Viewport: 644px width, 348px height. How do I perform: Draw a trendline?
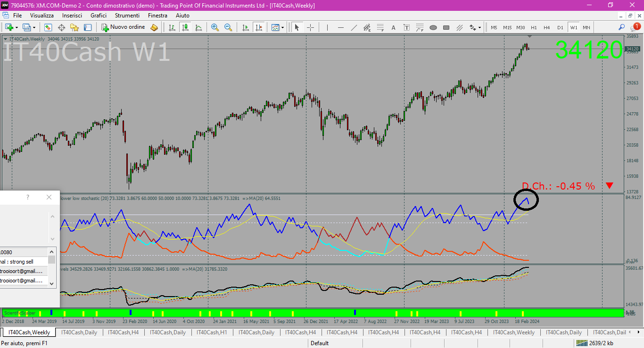pyautogui.click(x=354, y=27)
